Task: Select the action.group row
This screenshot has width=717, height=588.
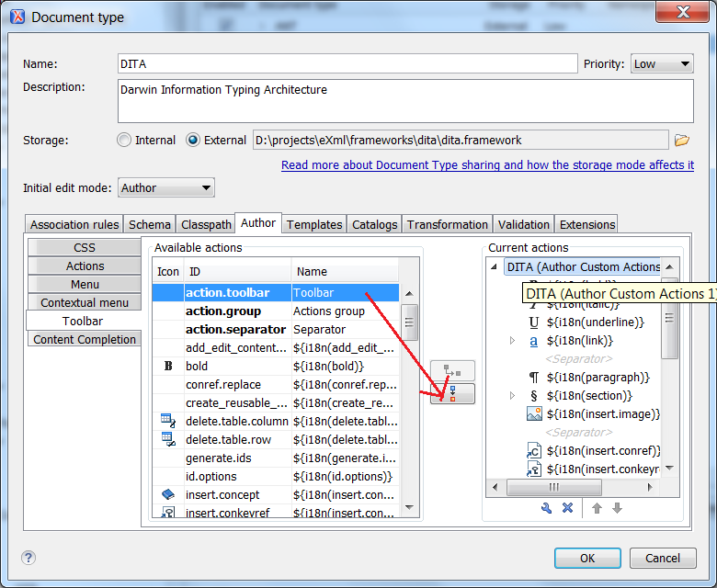Action: [x=276, y=311]
